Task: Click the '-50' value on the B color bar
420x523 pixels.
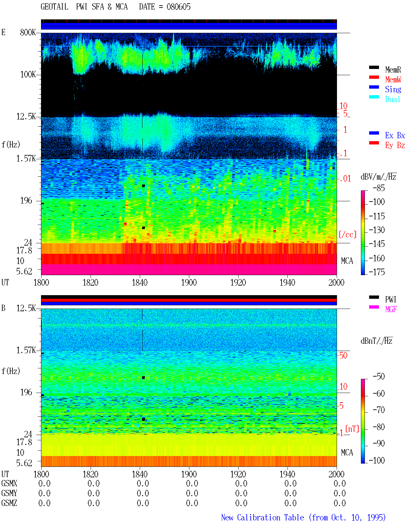Action: click(379, 376)
